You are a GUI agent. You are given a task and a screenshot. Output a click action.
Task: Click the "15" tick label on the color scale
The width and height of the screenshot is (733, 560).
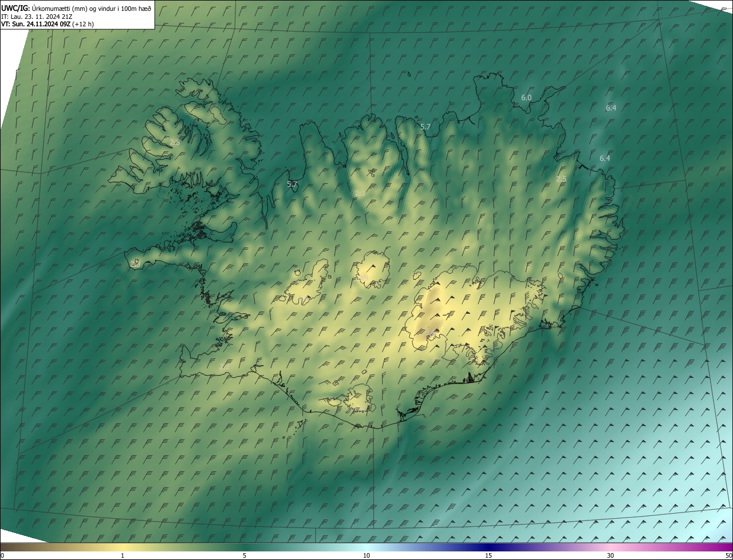tap(488, 555)
